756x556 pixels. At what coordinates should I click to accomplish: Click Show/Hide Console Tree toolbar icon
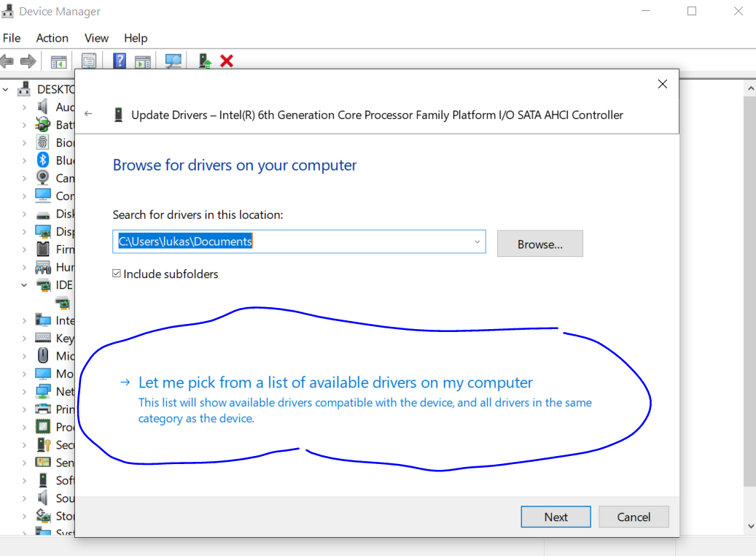tap(59, 62)
